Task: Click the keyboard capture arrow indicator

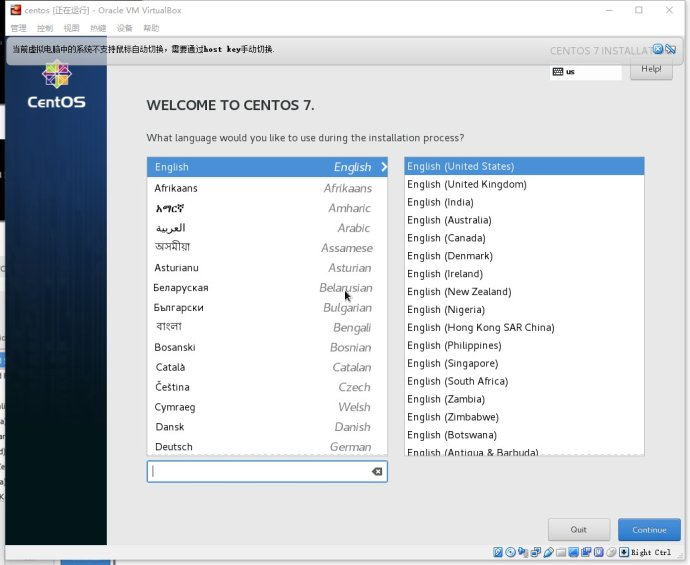Action: 624,552
